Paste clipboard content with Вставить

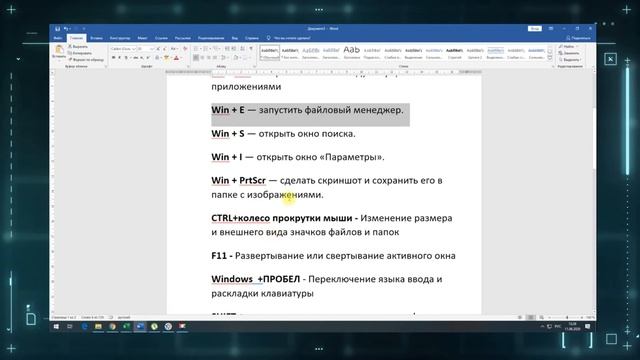59,52
